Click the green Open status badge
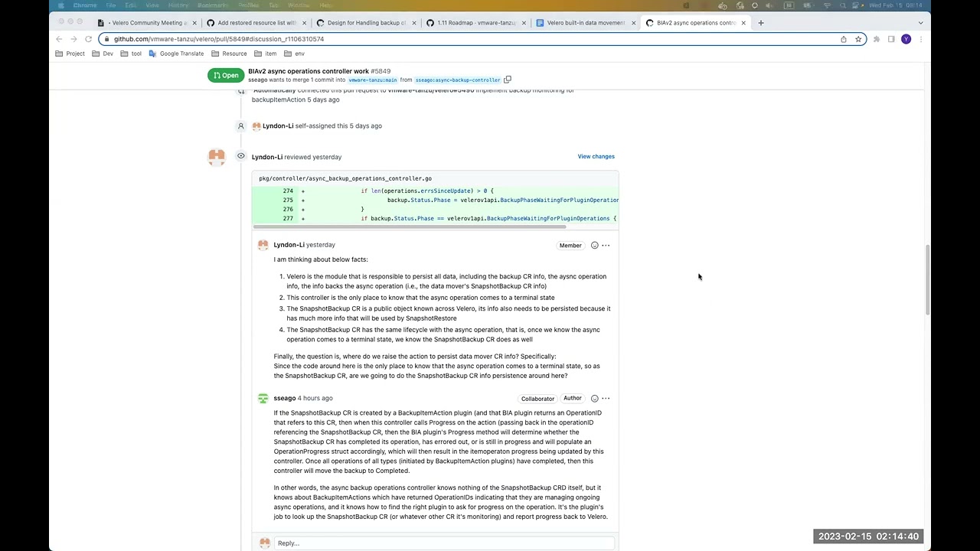The width and height of the screenshot is (980, 551). [x=226, y=75]
